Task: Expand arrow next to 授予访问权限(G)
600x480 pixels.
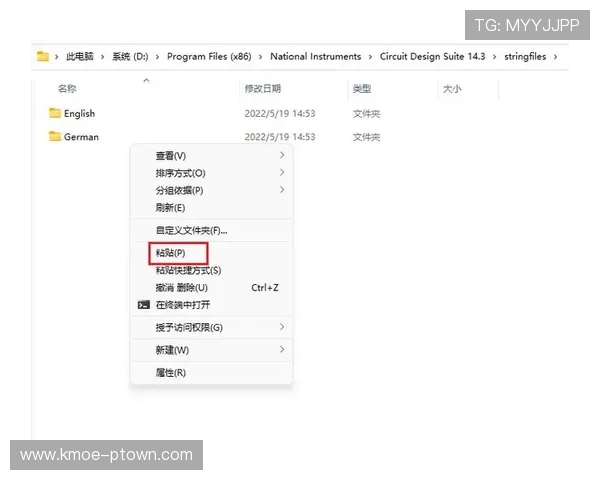Action: click(282, 327)
